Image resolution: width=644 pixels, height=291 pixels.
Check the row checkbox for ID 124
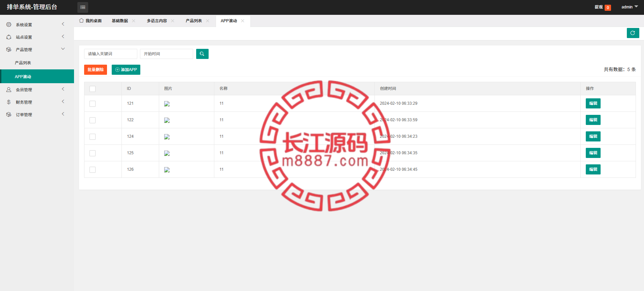[93, 137]
